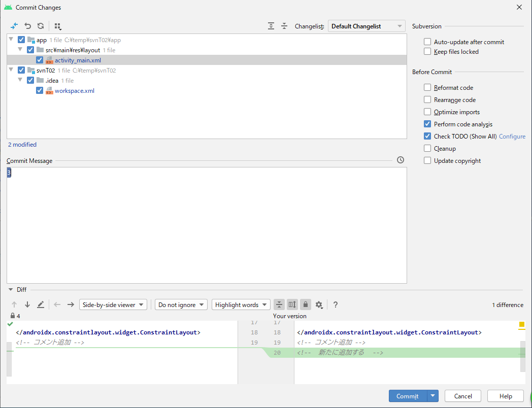This screenshot has width=532, height=408.
Task: Collapse all nodes in the changes tree
Action: [284, 26]
